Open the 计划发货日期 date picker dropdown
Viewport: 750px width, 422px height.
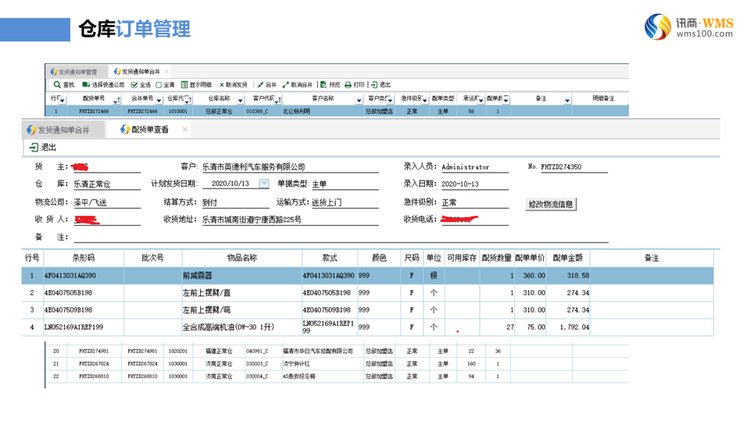[264, 184]
